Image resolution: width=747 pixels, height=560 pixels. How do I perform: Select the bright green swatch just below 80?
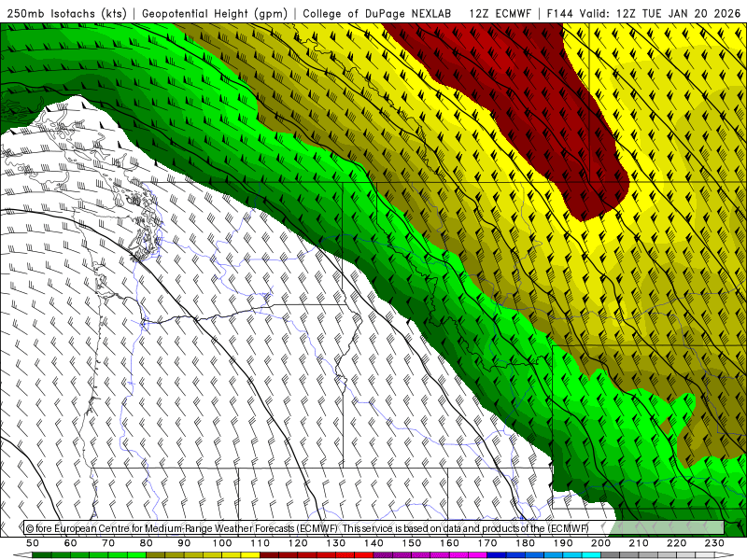click(x=136, y=555)
